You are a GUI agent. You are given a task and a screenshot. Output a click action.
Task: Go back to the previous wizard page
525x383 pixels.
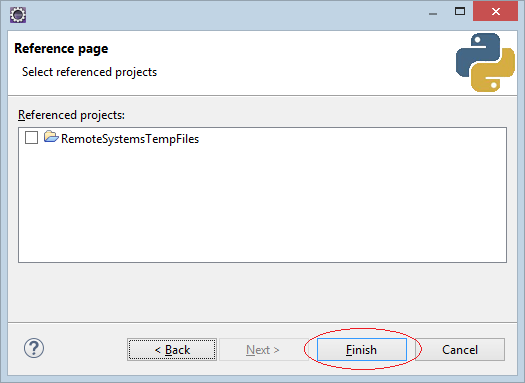[172, 350]
